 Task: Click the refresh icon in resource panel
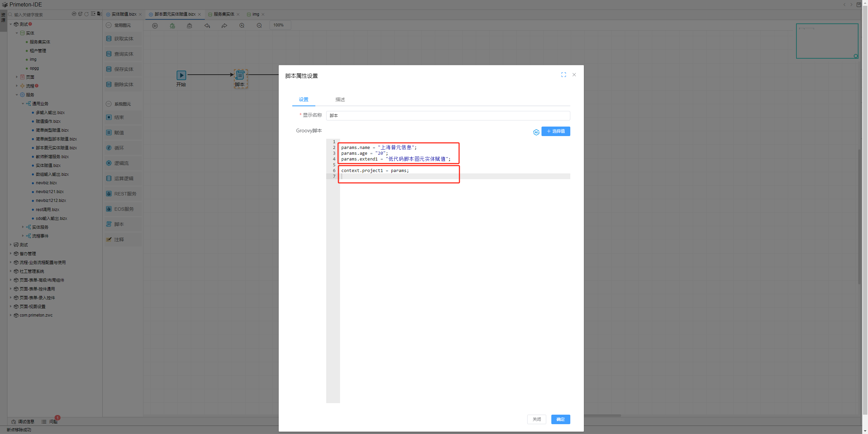pyautogui.click(x=86, y=14)
